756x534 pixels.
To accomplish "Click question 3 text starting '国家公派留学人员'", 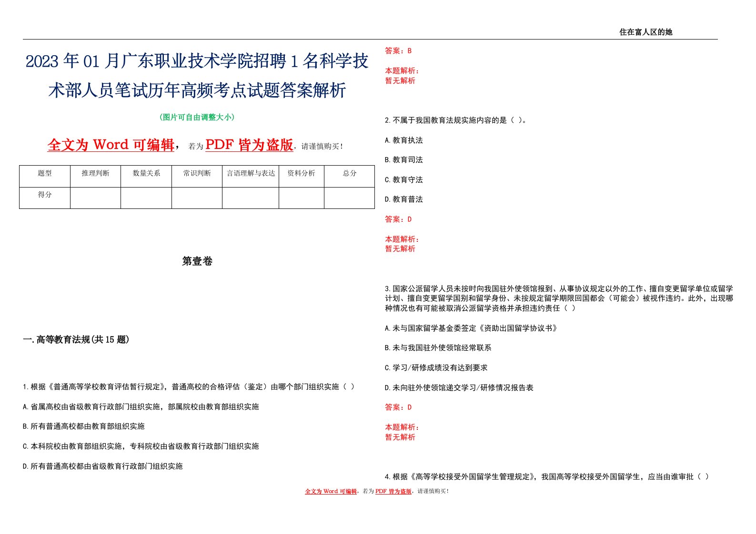I will [559, 298].
